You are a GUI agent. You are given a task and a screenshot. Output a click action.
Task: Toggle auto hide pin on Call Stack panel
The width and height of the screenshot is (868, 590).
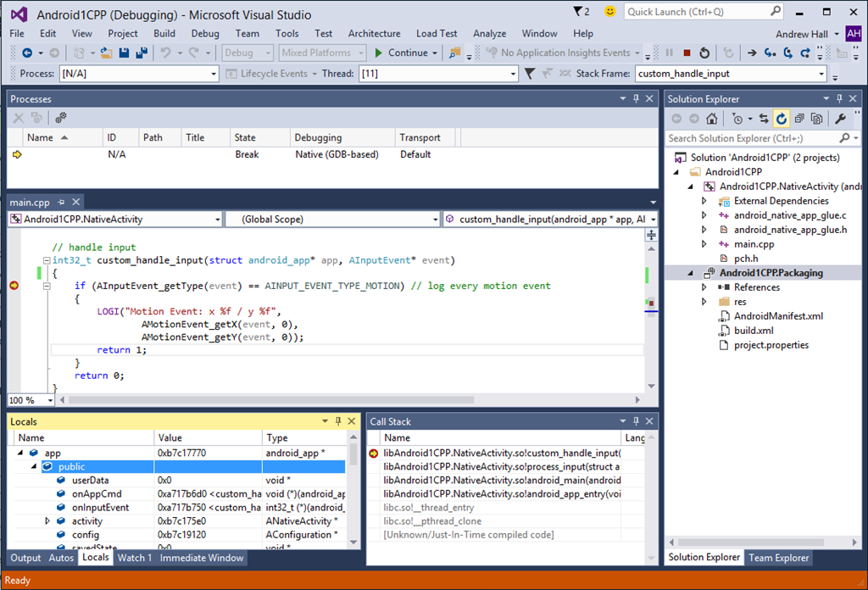pos(636,421)
